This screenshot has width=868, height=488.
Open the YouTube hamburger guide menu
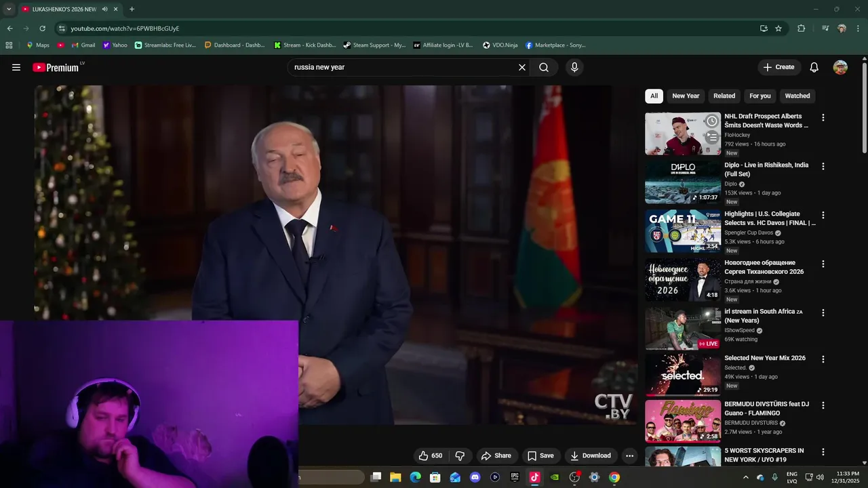tap(16, 67)
